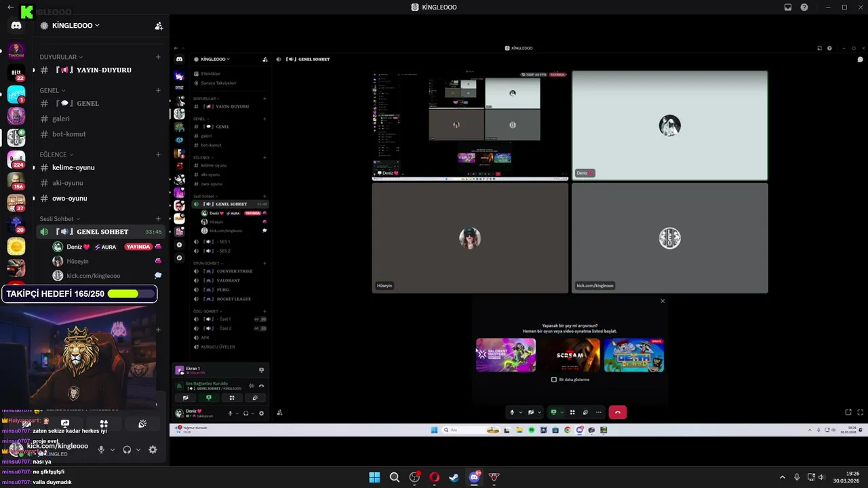Toggle microphone in the streamed call controls

click(x=513, y=412)
